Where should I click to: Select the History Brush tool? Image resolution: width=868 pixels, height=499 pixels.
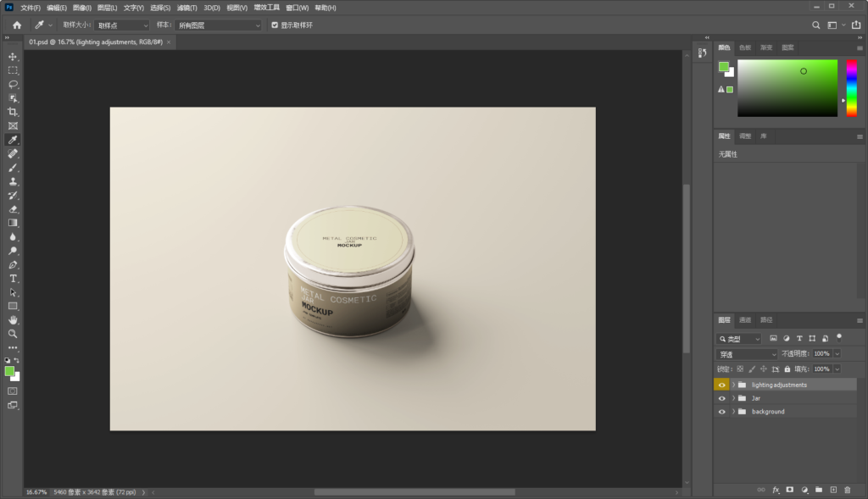click(x=13, y=196)
